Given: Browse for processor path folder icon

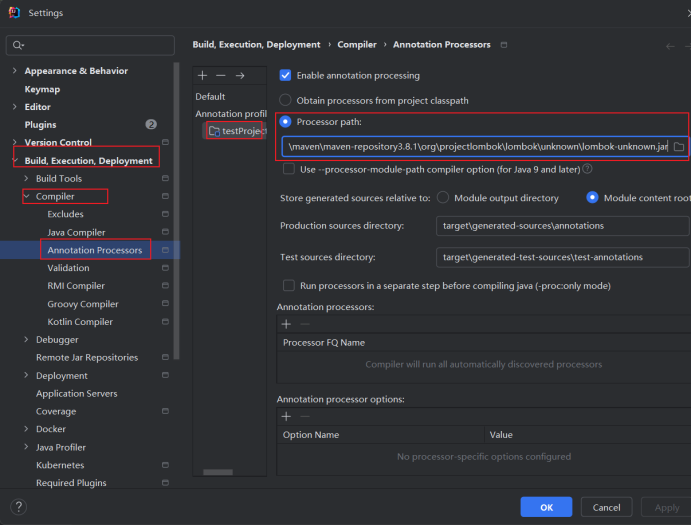Looking at the screenshot, I should click(x=679, y=147).
